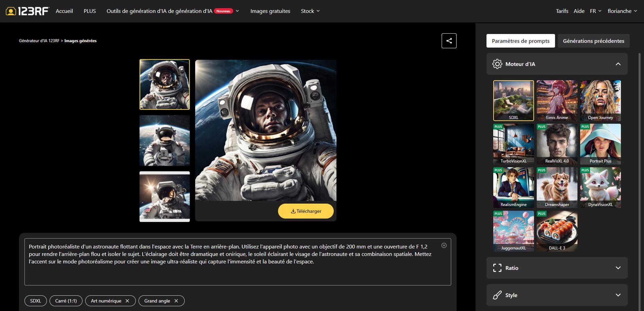
Task: Select the second astronaut thumbnail
Action: point(165,141)
